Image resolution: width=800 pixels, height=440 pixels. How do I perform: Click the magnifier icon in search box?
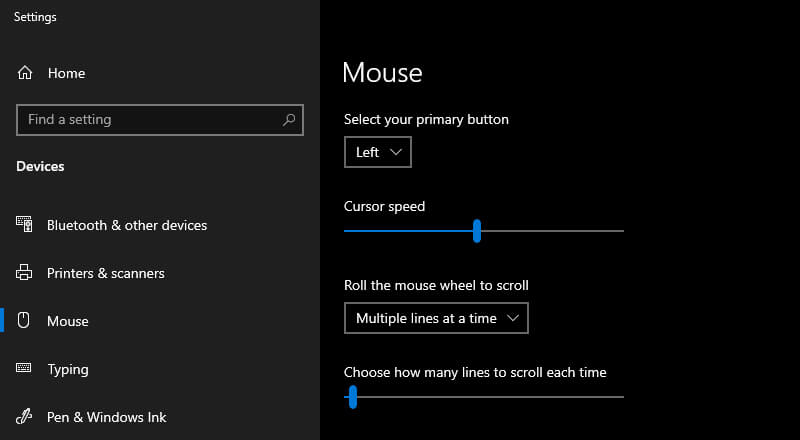pos(289,120)
